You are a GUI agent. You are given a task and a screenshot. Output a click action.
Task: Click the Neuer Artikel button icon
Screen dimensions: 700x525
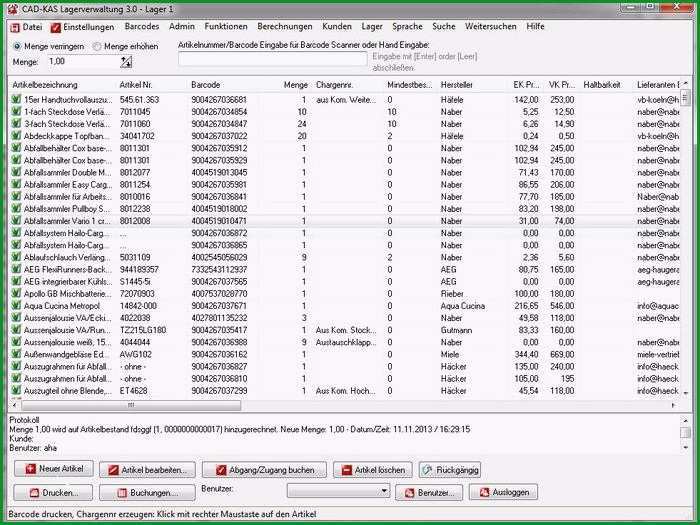click(30, 469)
